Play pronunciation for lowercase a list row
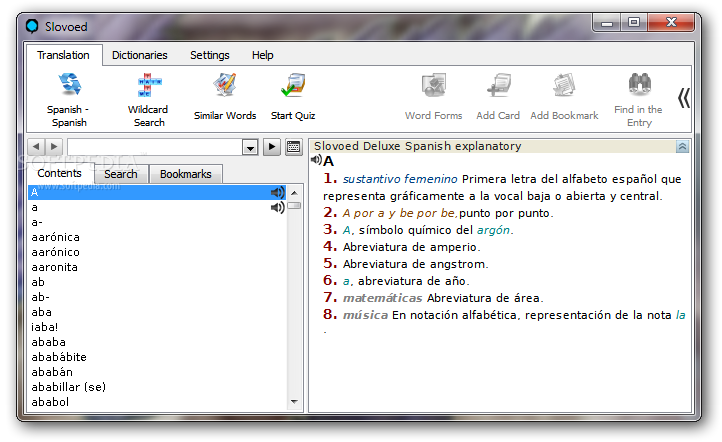Viewport: 722px width, 442px height. (278, 208)
